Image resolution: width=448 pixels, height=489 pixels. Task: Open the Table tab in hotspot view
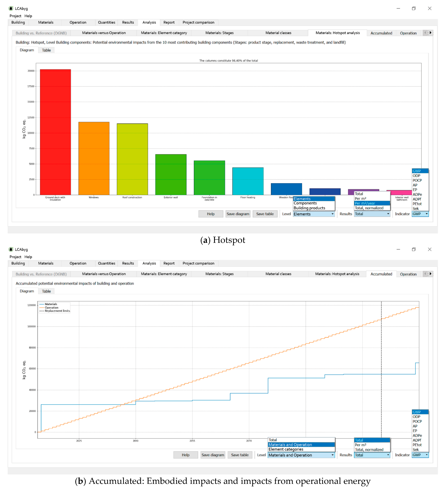[46, 50]
